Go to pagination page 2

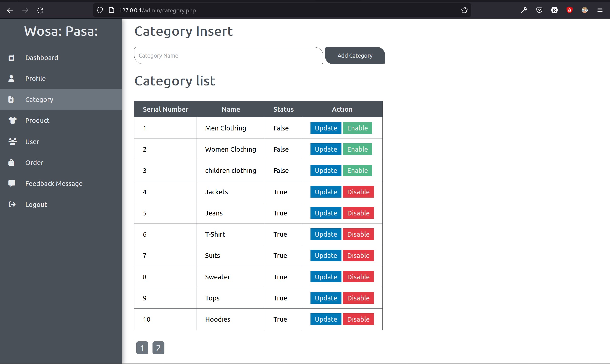pos(158,348)
